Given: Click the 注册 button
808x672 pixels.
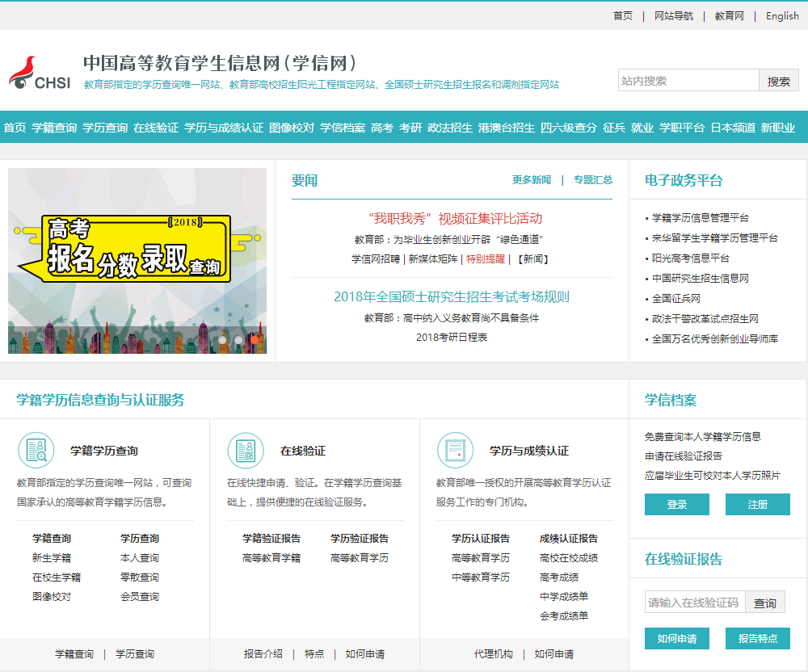Looking at the screenshot, I should click(758, 504).
